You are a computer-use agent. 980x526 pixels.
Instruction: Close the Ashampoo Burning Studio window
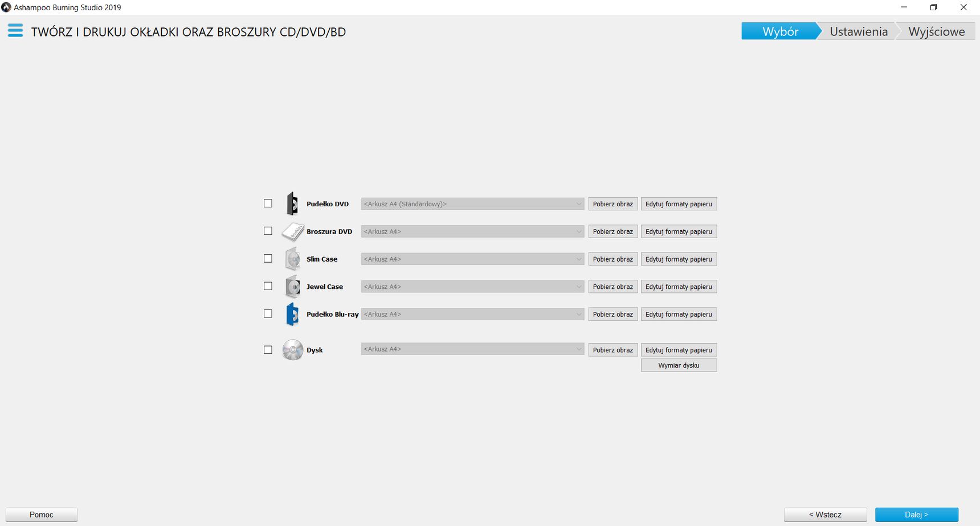(963, 7)
